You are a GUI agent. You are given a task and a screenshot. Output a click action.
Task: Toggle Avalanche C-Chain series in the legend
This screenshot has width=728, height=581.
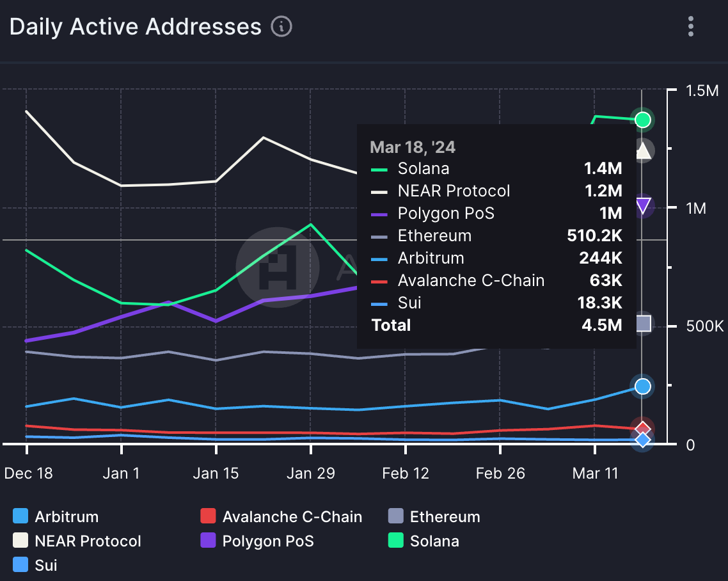point(281,516)
